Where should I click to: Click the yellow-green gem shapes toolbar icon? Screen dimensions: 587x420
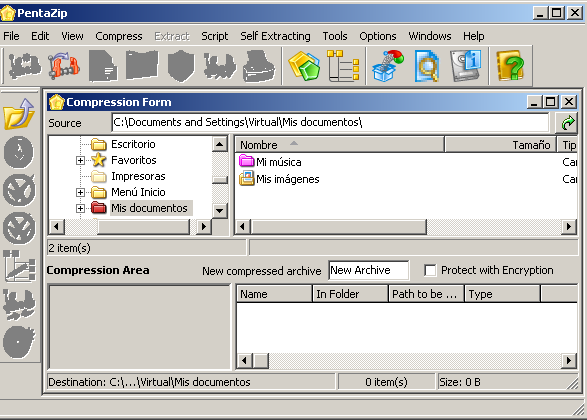point(304,66)
